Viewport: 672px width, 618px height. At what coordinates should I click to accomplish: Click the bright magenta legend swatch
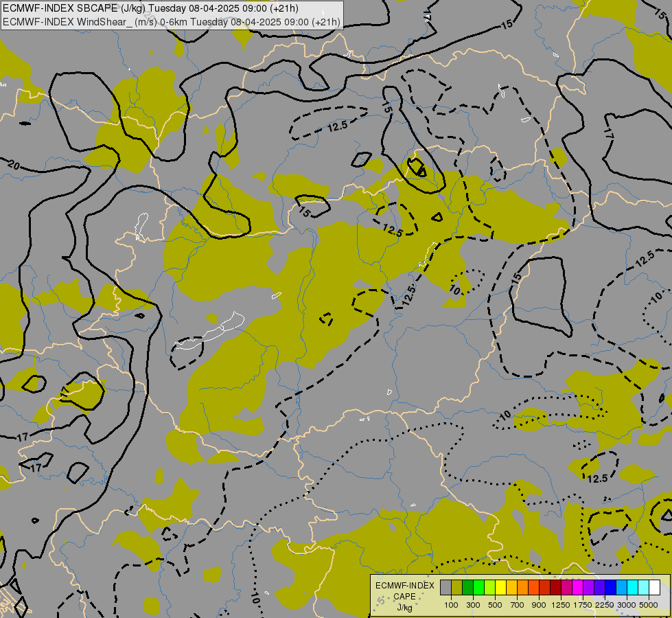(x=578, y=588)
